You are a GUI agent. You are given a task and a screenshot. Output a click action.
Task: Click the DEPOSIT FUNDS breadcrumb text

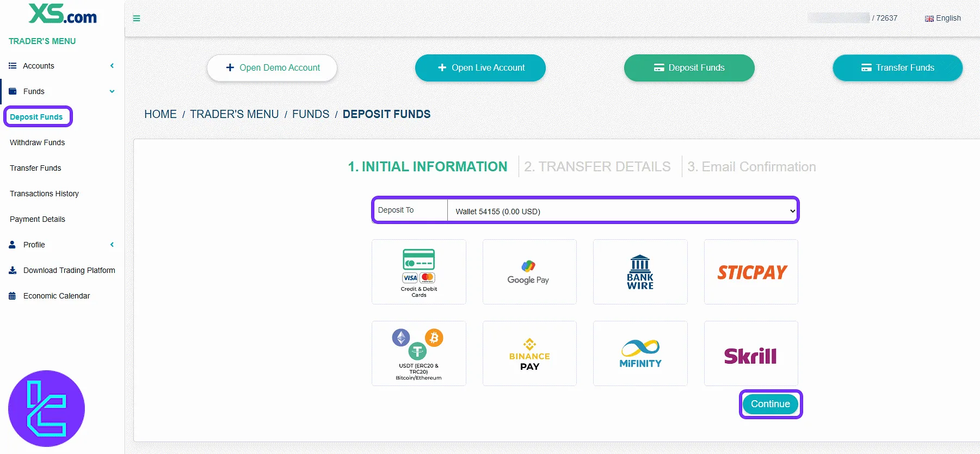[x=386, y=114]
